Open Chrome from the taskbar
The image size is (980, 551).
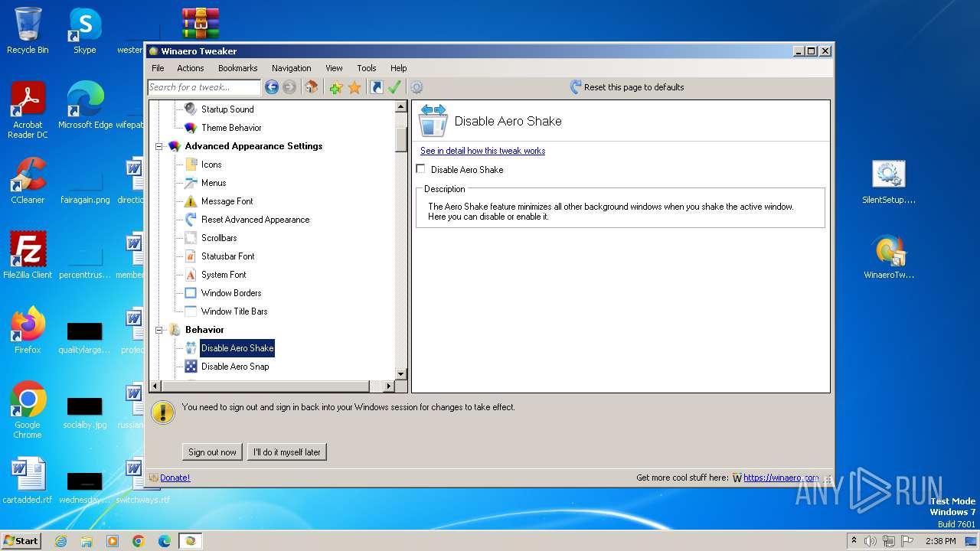coord(139,541)
